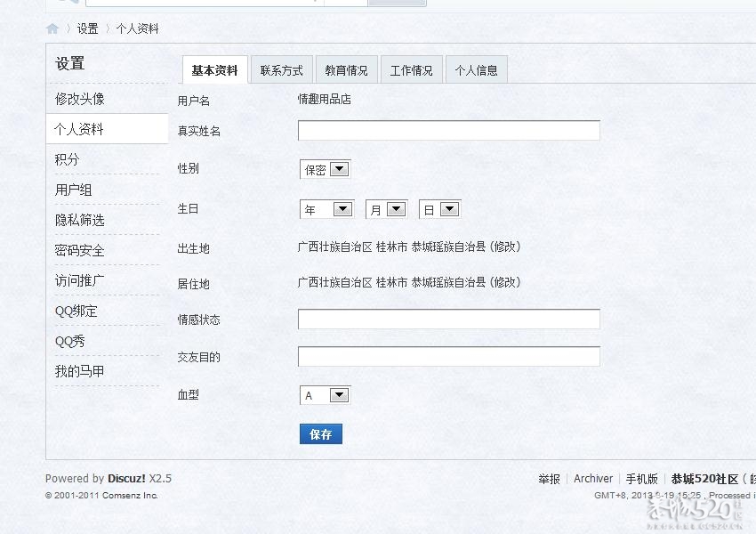756x534 pixels.
Task: Open the 个人信息 tab
Action: point(477,69)
